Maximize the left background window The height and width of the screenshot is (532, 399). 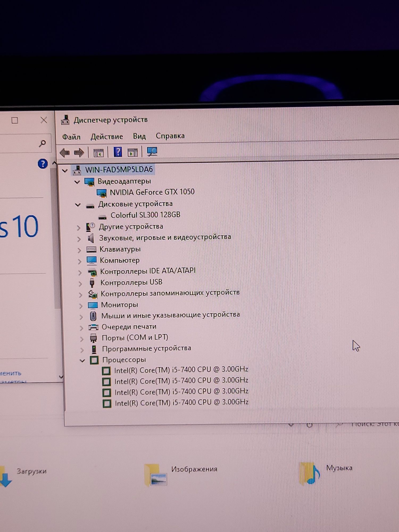click(x=15, y=120)
